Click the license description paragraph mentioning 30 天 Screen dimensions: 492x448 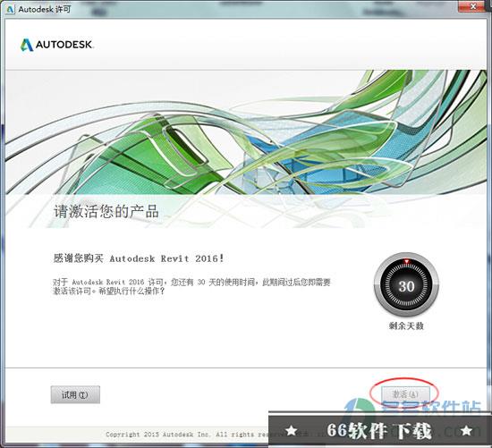pos(191,286)
